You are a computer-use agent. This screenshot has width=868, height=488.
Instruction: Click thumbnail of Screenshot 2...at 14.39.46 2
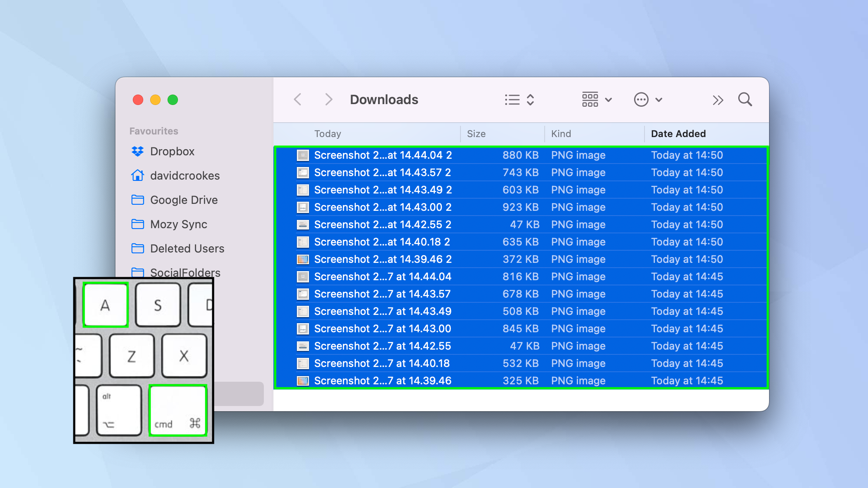click(x=303, y=259)
